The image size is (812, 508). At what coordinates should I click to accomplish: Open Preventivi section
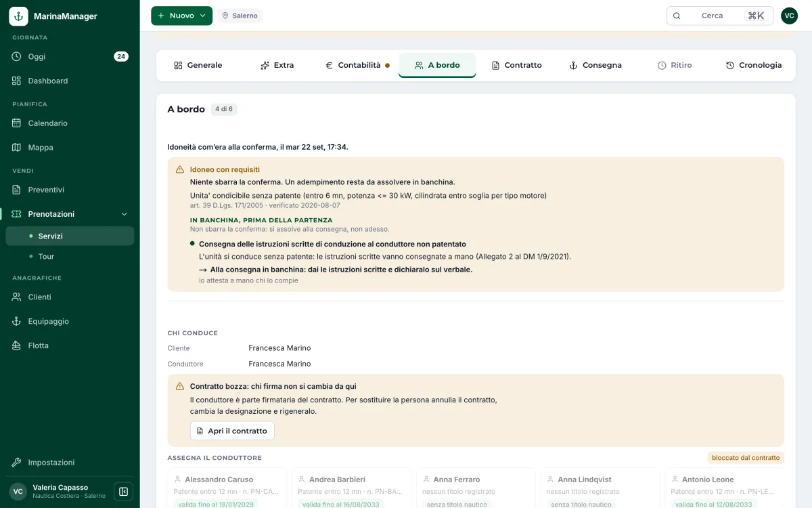[70, 190]
